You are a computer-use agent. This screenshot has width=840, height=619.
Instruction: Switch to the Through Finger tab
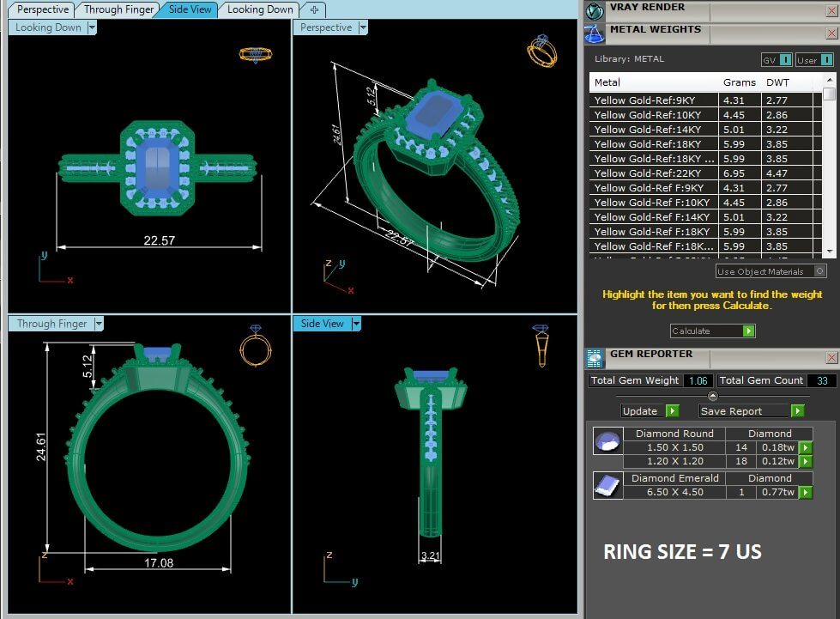pos(118,9)
